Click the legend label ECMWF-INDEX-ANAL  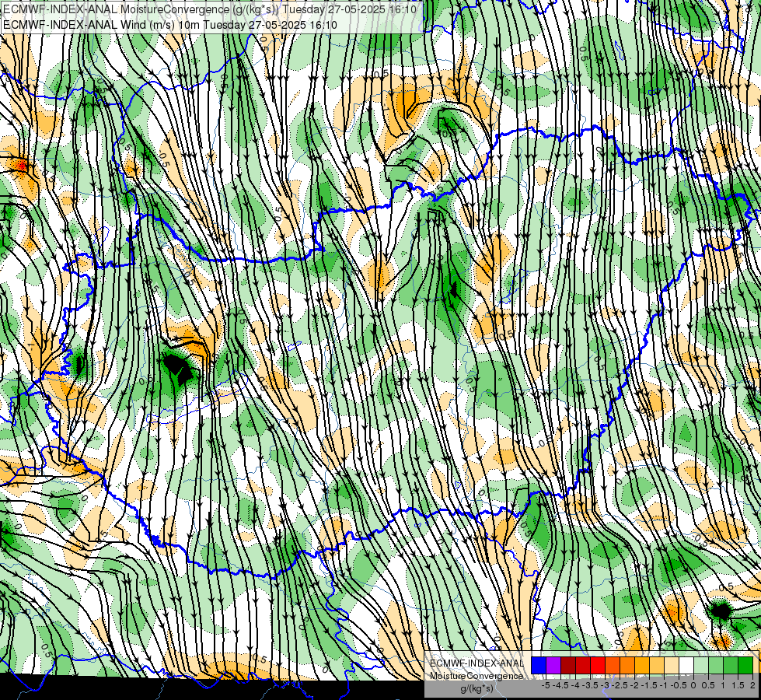tap(476, 663)
